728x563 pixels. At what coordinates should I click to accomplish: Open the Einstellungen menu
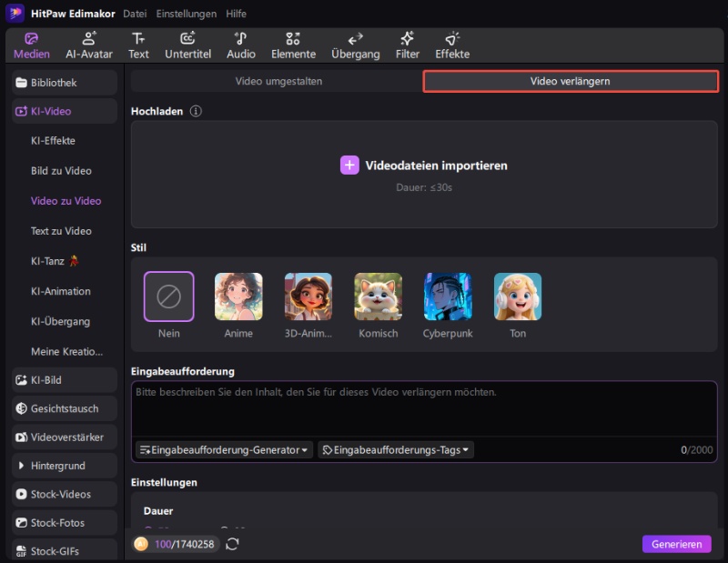pos(187,14)
